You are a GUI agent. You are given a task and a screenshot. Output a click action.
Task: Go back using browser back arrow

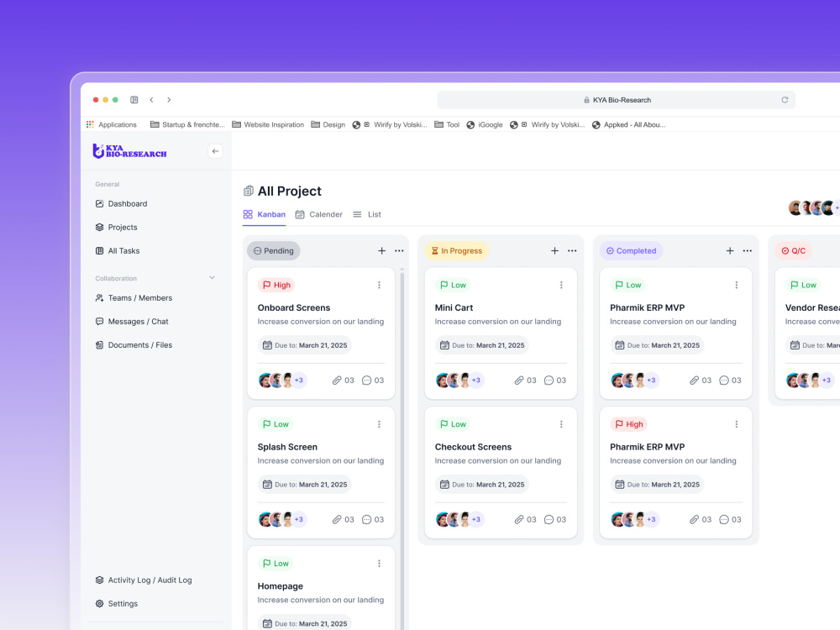tap(151, 100)
